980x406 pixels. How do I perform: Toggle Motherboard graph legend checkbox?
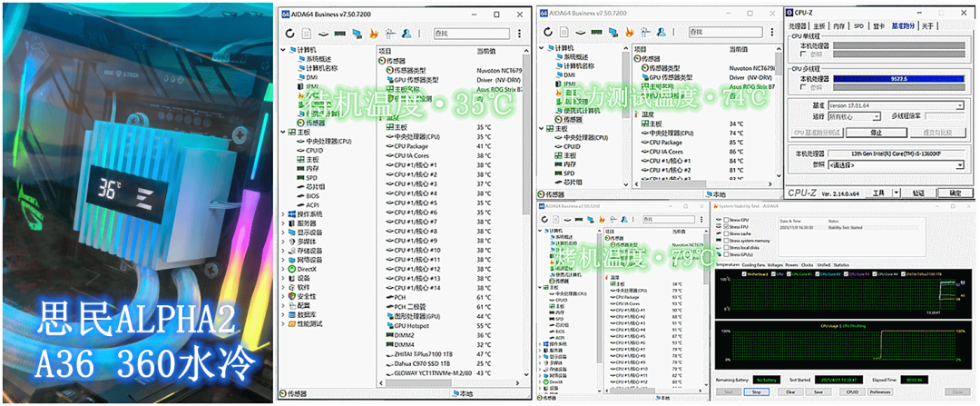[x=742, y=274]
